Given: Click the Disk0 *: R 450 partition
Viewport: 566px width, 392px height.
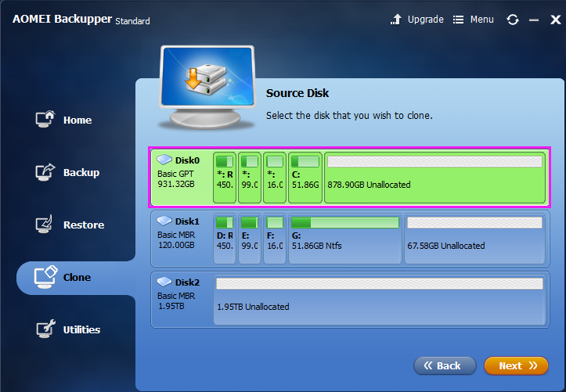Looking at the screenshot, I should pos(225,178).
